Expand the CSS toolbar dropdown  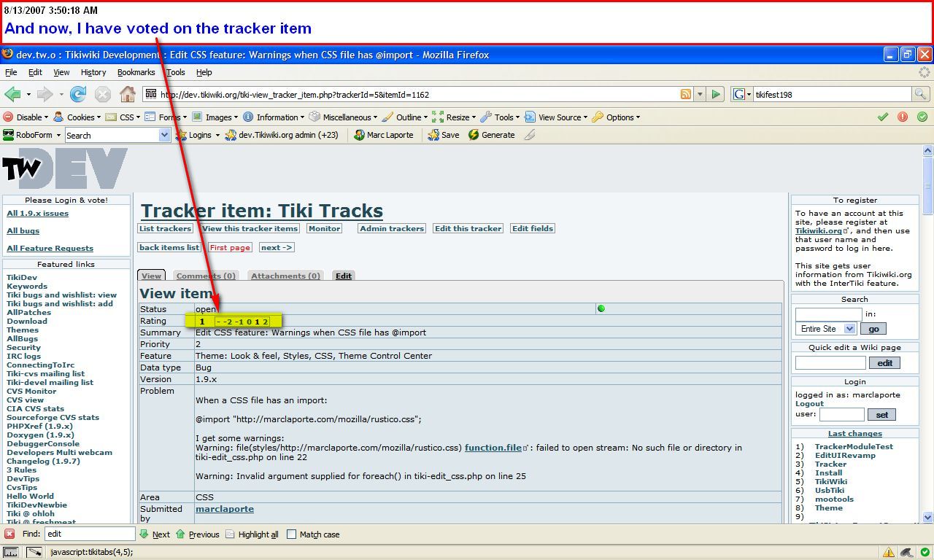[x=123, y=117]
